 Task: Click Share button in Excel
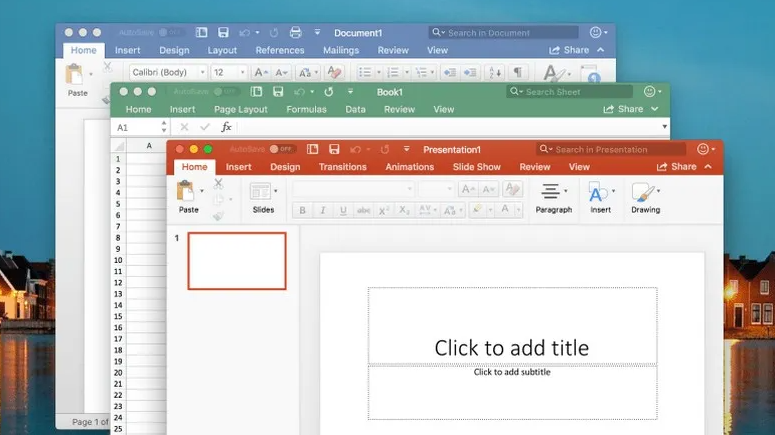[x=623, y=109]
